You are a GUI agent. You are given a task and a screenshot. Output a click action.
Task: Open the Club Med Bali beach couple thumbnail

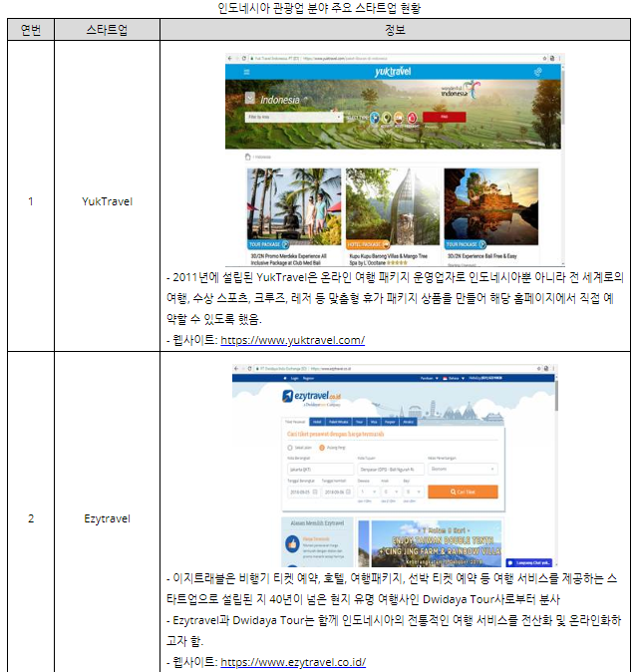294,207
